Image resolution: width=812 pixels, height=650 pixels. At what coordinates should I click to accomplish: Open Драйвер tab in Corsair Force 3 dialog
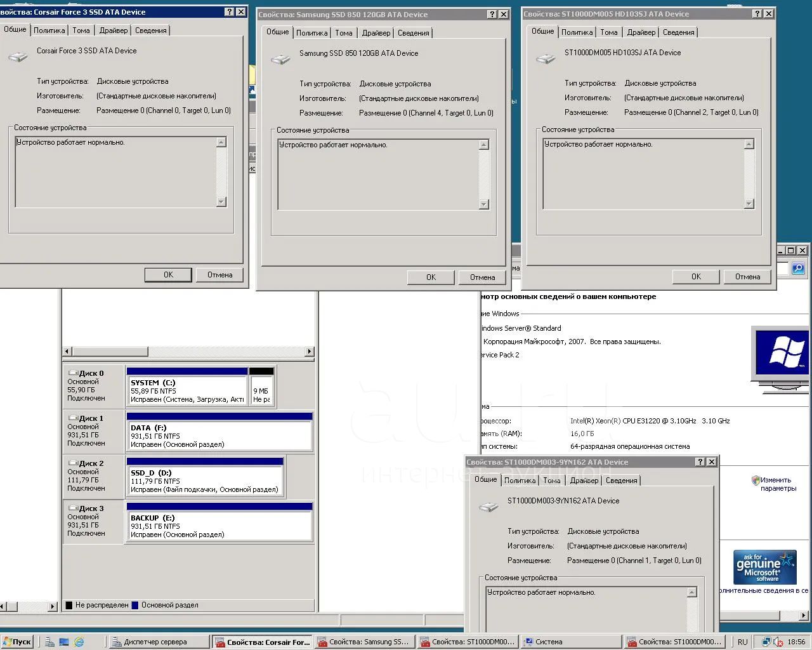click(x=114, y=30)
